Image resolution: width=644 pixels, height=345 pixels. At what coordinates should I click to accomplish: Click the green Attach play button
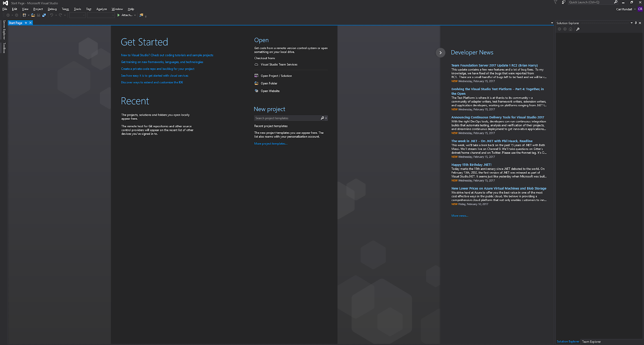118,15
